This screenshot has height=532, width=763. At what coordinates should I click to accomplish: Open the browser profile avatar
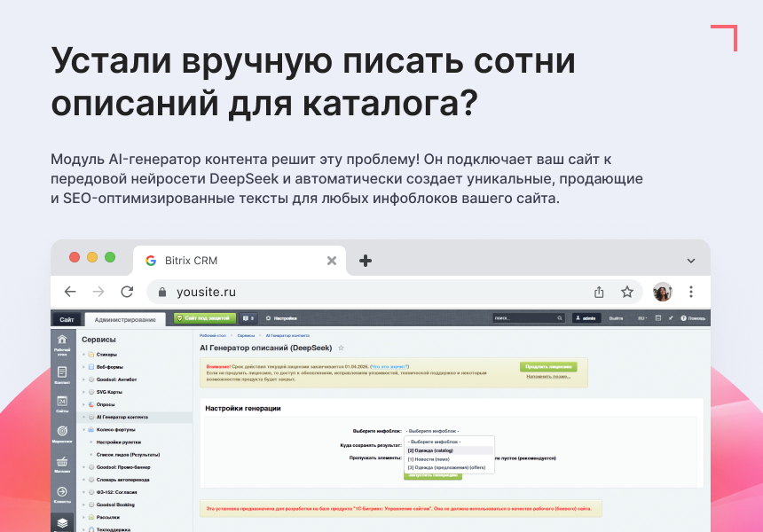[662, 292]
